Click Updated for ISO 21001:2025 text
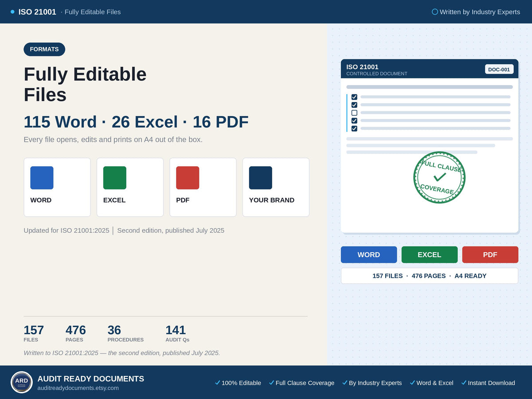 (66, 231)
